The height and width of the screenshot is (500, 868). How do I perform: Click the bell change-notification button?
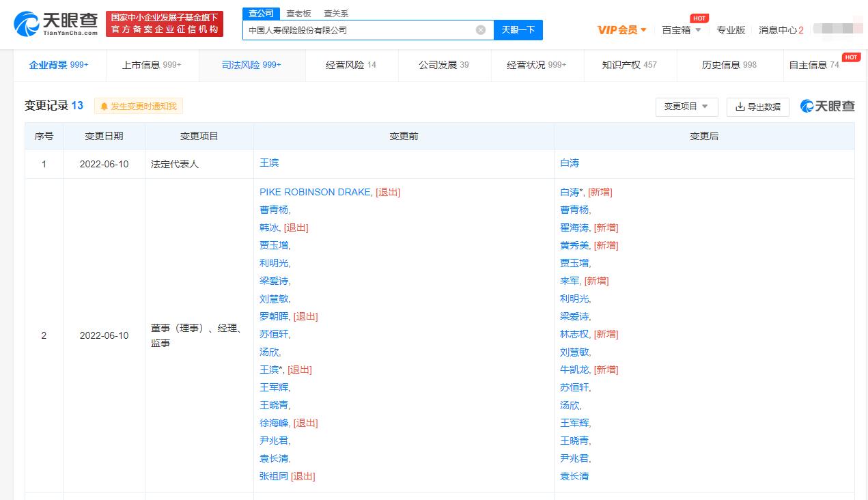(x=139, y=106)
